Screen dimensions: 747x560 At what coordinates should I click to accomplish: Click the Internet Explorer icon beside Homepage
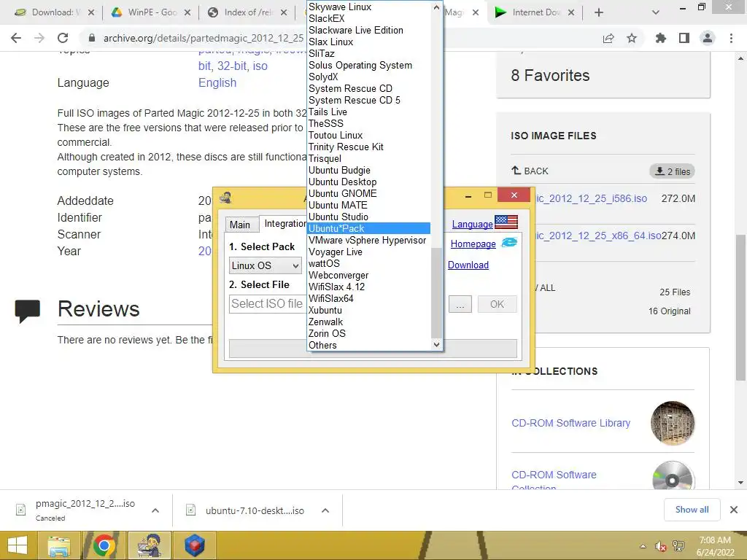coord(509,242)
